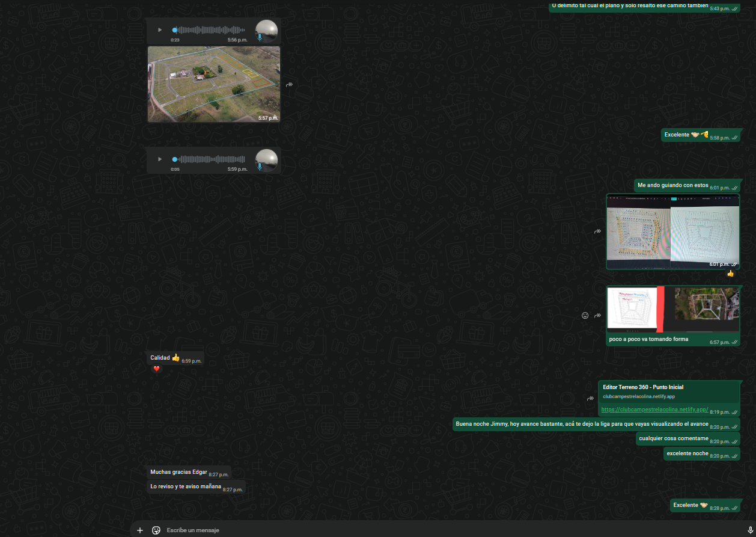Open the plan screenshots image sent at 6:01
This screenshot has height=537, width=756.
point(672,232)
